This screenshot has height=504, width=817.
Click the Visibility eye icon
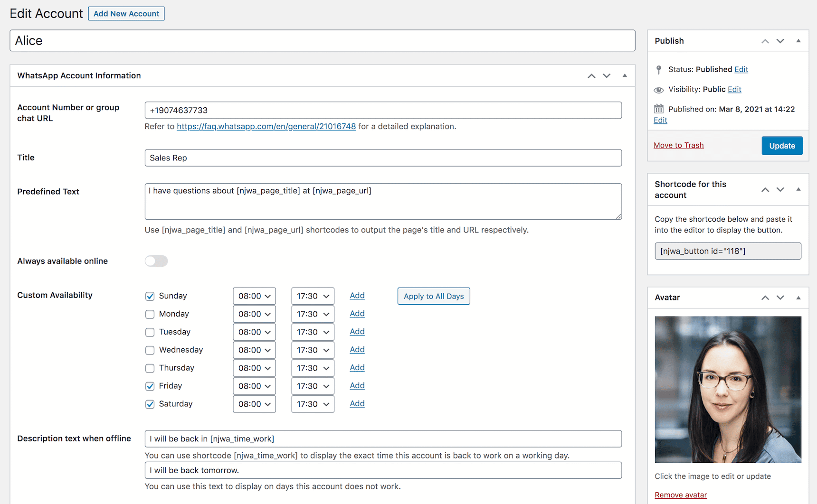[x=659, y=90]
